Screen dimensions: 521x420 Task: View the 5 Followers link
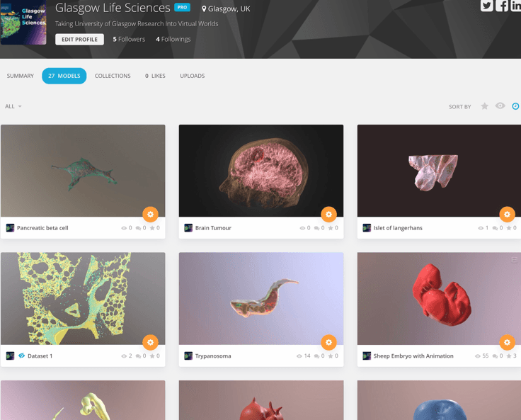pyautogui.click(x=129, y=39)
